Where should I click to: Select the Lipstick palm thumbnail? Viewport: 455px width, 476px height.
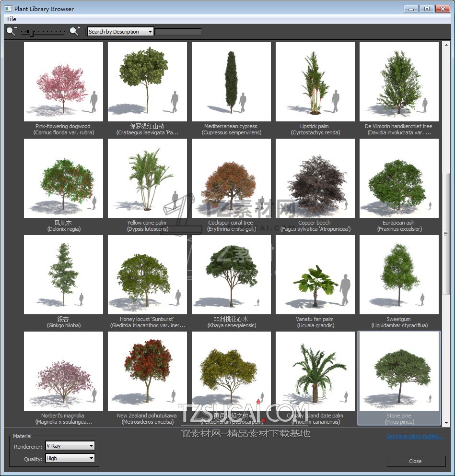click(x=315, y=82)
